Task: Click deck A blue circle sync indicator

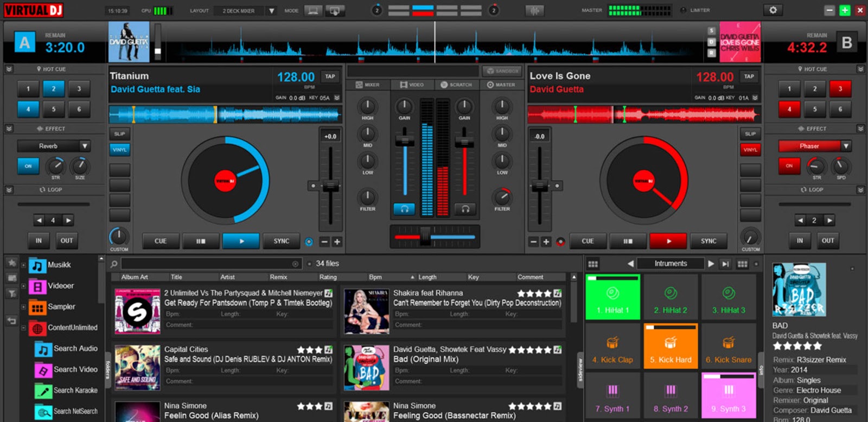Action: pos(309,242)
